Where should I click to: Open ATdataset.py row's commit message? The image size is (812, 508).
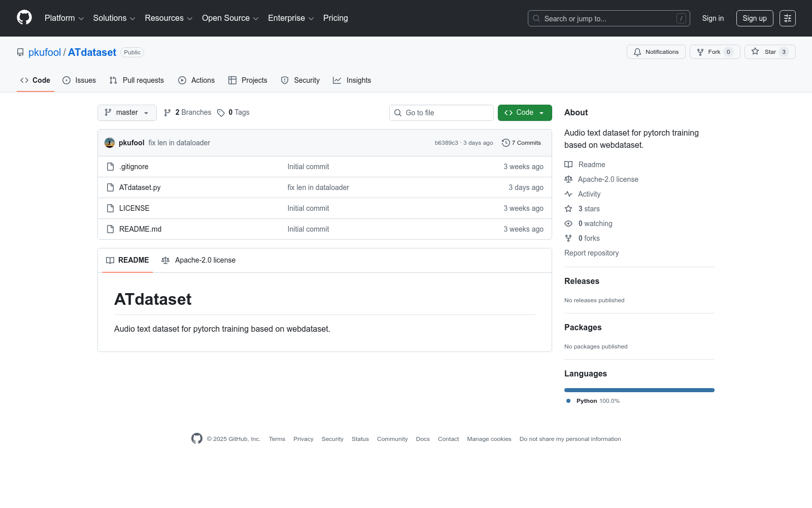(x=318, y=187)
